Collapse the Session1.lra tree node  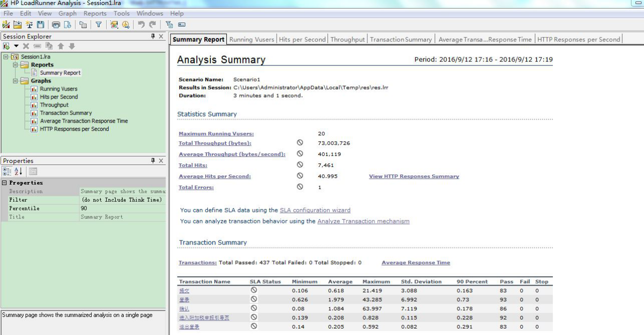[6, 57]
